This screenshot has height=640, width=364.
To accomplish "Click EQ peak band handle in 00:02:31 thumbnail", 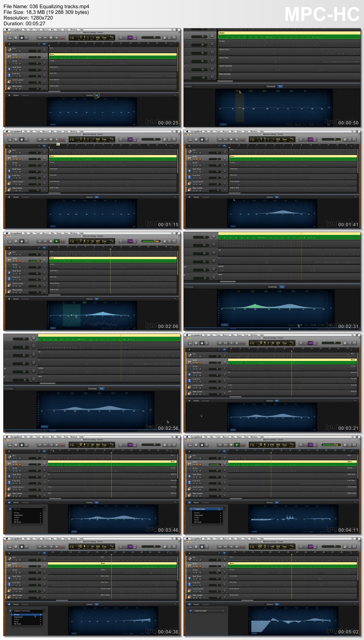I will point(255,305).
